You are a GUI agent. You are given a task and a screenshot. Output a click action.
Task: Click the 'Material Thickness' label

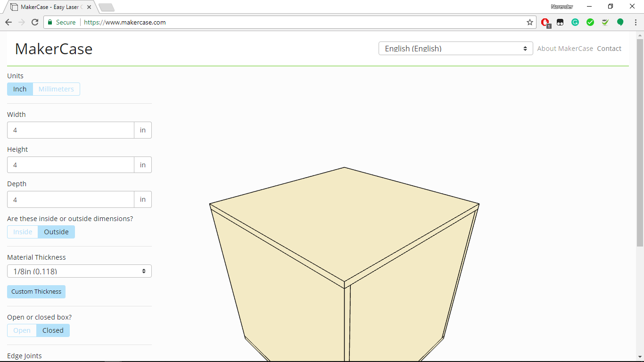point(36,257)
